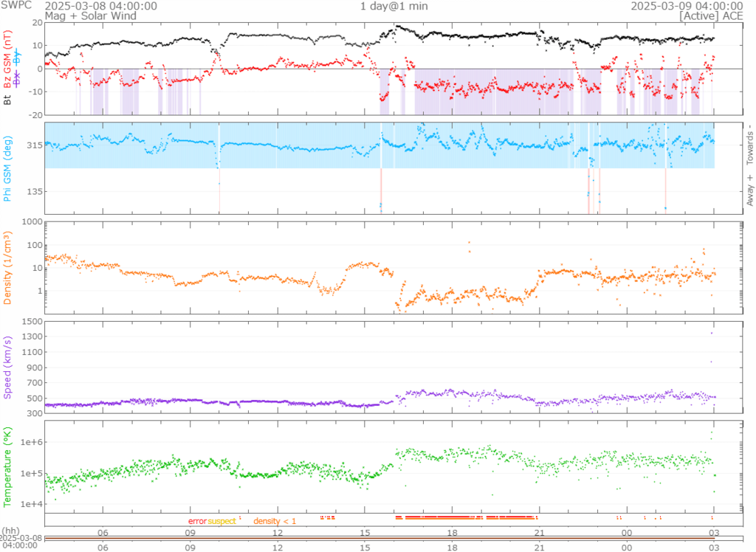The height and width of the screenshot is (552, 756).
Task: Click the 1e+4 tick on the Temperature axis
Action: (x=32, y=504)
